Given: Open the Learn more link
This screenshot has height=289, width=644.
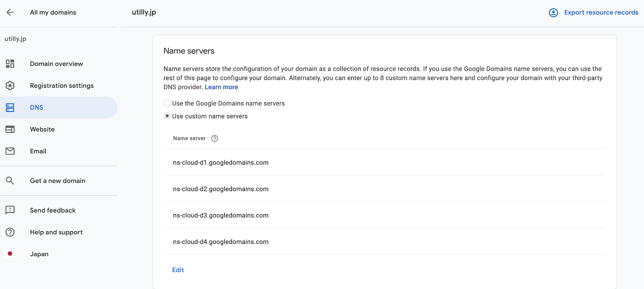Looking at the screenshot, I should tap(221, 87).
